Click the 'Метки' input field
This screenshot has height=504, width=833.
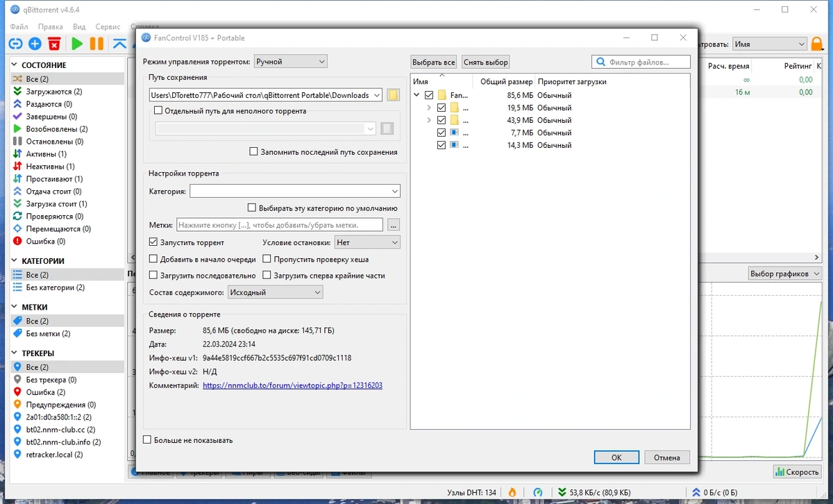pos(279,225)
